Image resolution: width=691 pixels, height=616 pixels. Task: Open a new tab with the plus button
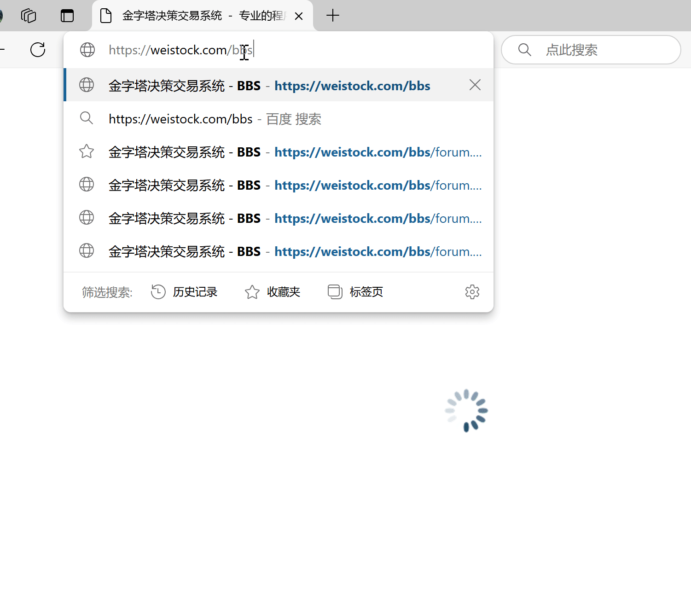(x=332, y=16)
